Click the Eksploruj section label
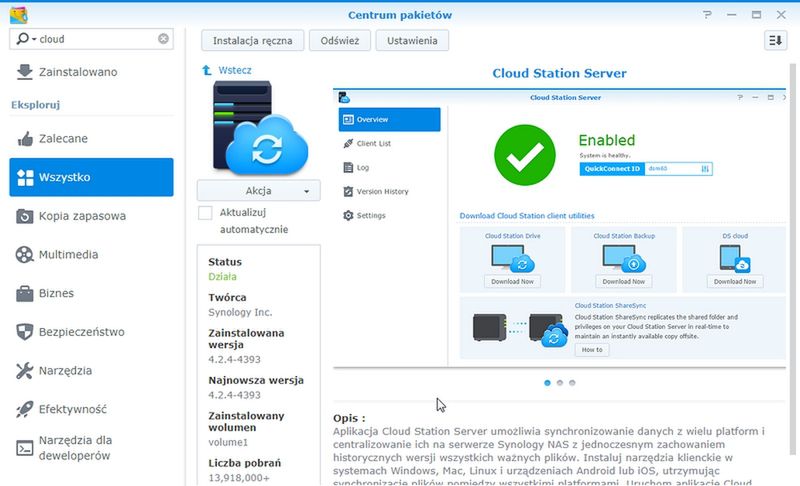800x486 pixels. coord(36,105)
